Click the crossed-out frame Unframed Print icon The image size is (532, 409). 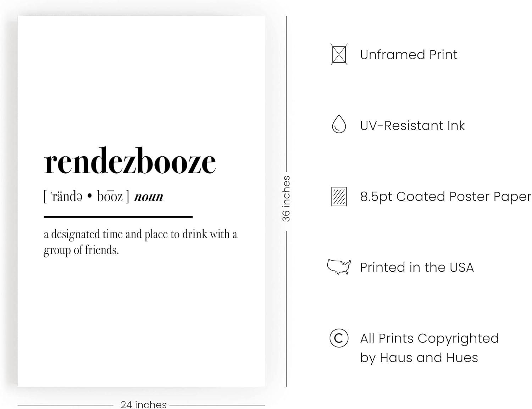point(339,55)
